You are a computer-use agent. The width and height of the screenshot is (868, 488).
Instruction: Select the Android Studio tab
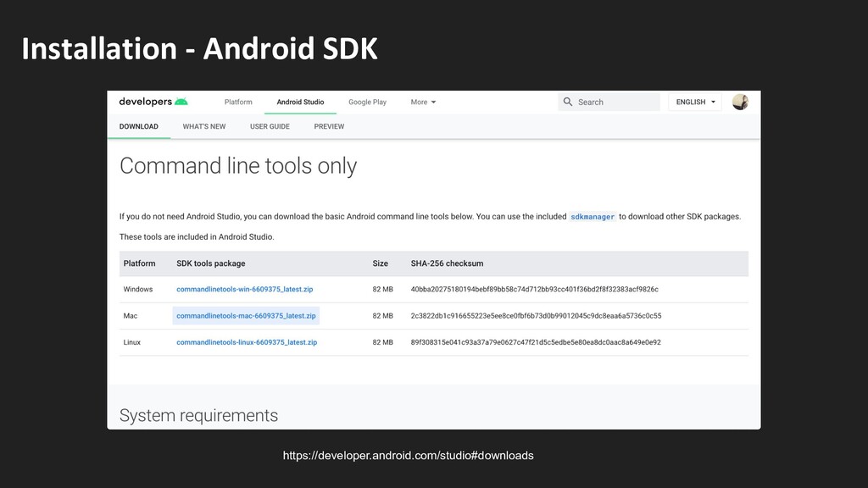[301, 102]
